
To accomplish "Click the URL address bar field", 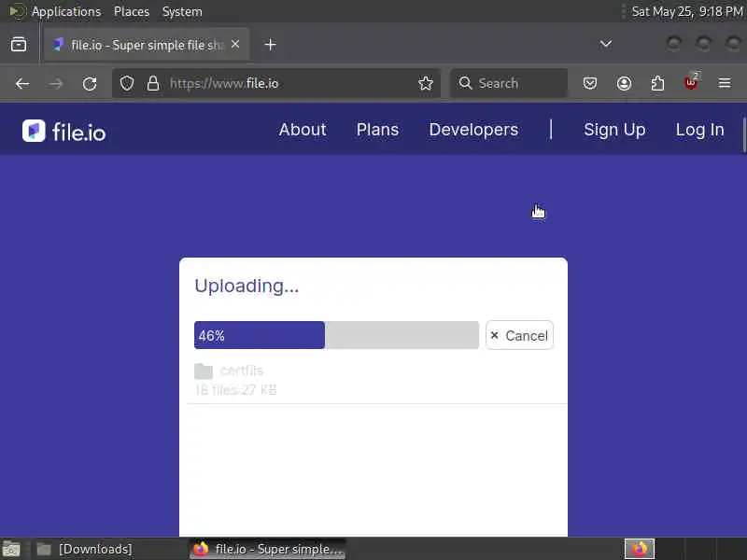I will [x=276, y=83].
